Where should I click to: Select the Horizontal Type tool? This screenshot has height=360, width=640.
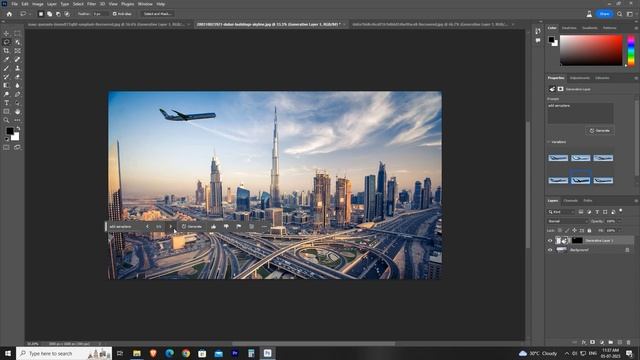tap(6, 103)
